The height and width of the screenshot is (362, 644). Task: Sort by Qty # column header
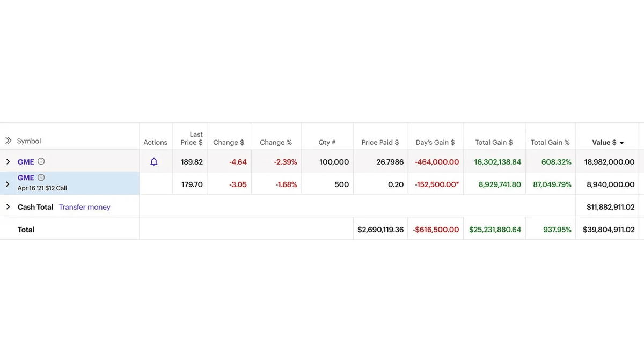[x=327, y=143]
